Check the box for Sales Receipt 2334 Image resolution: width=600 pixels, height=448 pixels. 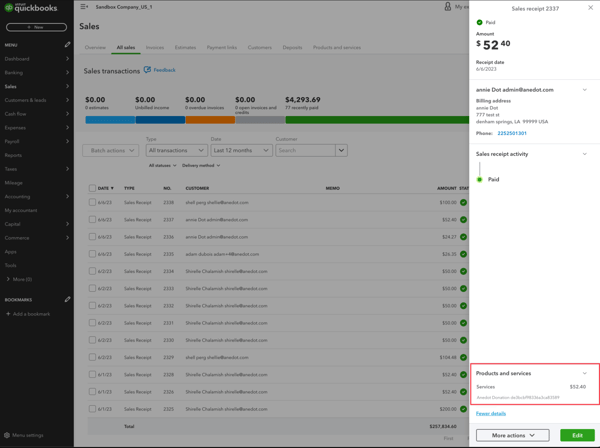coord(92,271)
